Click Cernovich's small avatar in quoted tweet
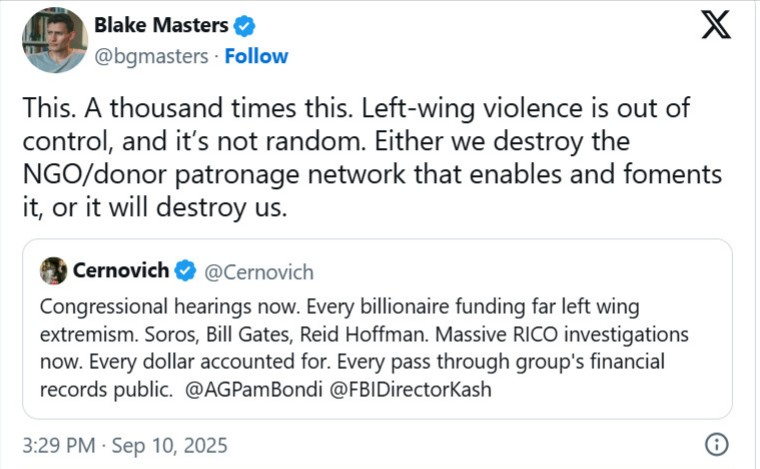 (55, 270)
